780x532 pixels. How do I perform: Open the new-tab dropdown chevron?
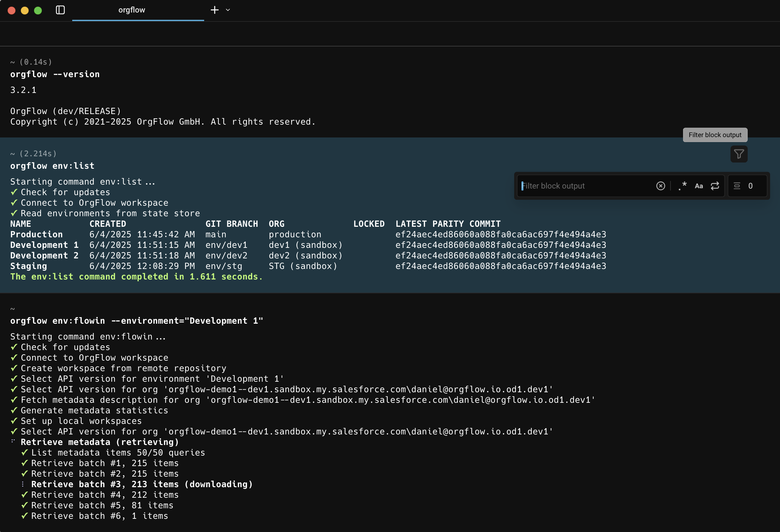pyautogui.click(x=228, y=10)
